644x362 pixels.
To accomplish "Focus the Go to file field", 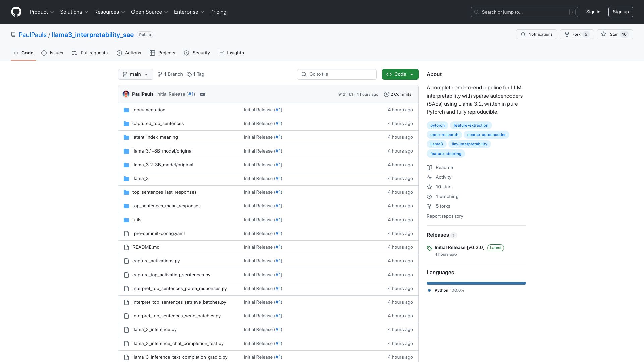I will (337, 74).
